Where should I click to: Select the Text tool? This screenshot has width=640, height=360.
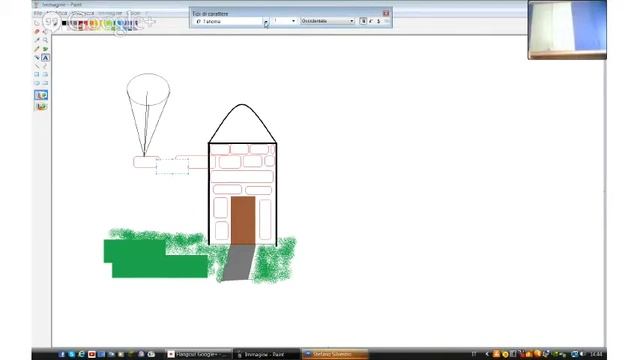[45, 58]
